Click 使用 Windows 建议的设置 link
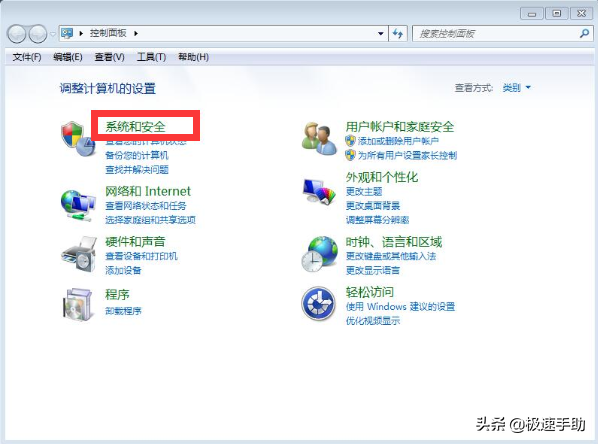598x444 pixels. (400, 306)
